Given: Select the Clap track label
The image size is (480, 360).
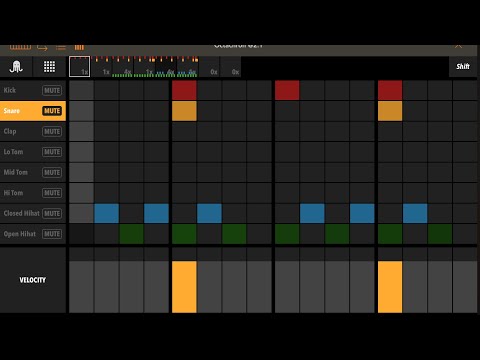Looking at the screenshot, I should [10, 131].
